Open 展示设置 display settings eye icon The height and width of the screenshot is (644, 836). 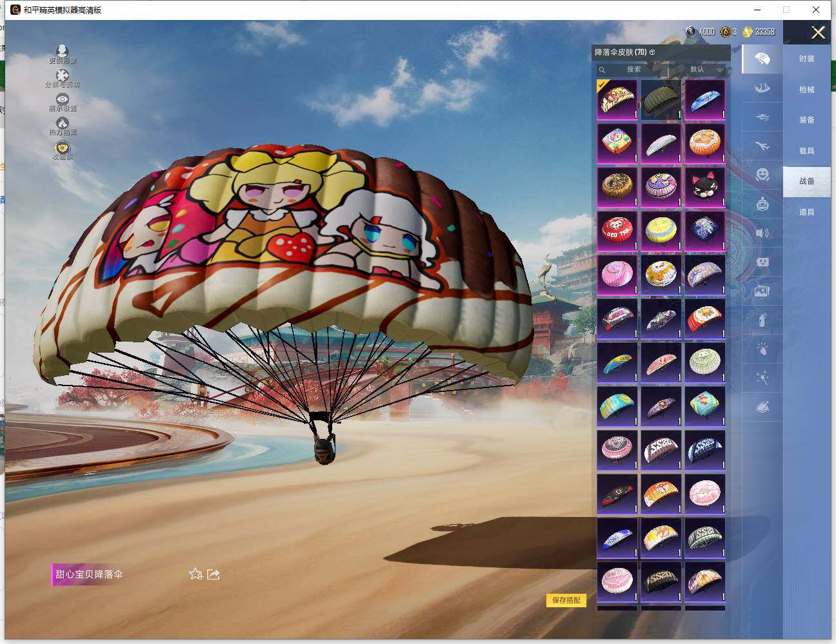tap(63, 99)
